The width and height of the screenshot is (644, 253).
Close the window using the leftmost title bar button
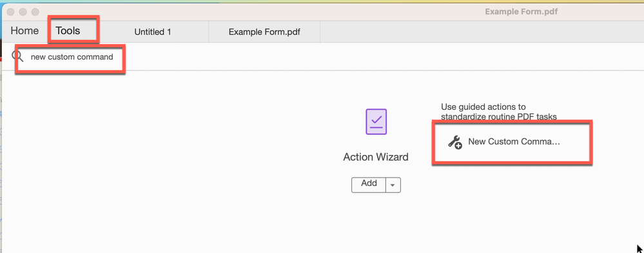pos(11,12)
